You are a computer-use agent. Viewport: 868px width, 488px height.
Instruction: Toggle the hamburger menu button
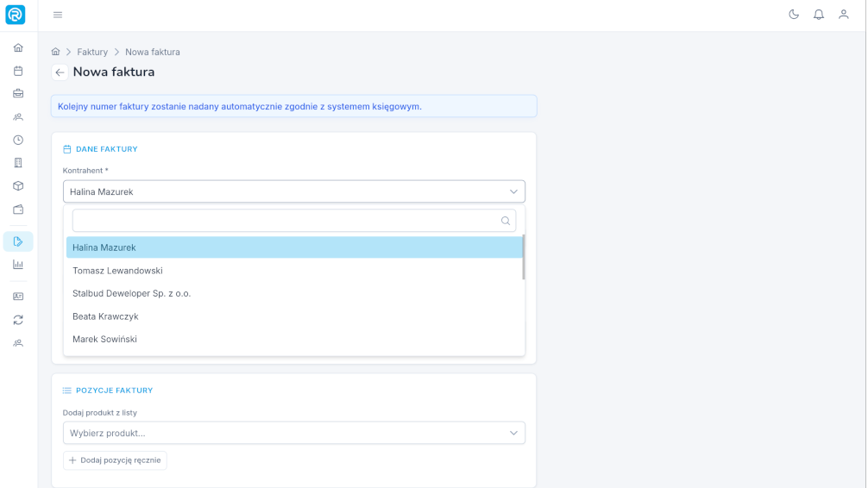58,15
